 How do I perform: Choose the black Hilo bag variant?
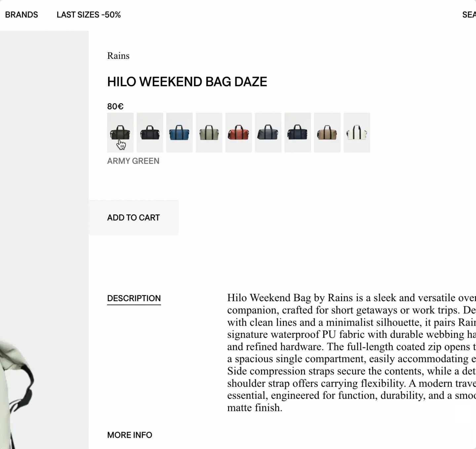pyautogui.click(x=150, y=132)
